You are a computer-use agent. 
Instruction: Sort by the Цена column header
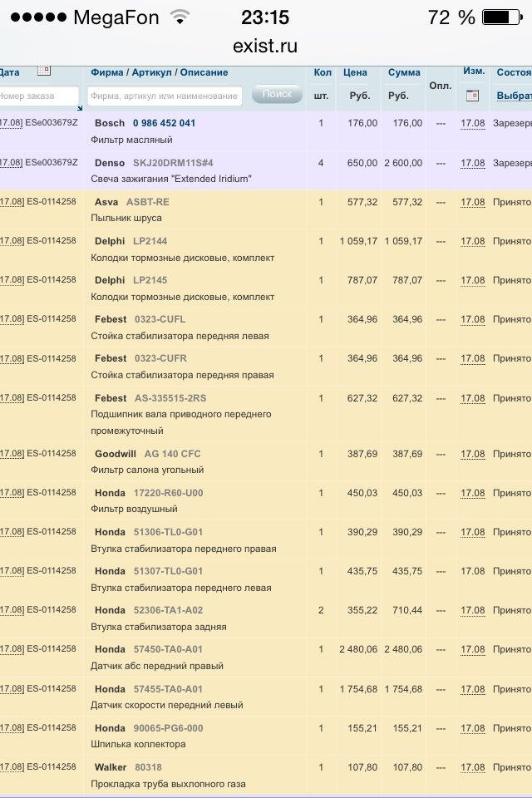pos(355,72)
